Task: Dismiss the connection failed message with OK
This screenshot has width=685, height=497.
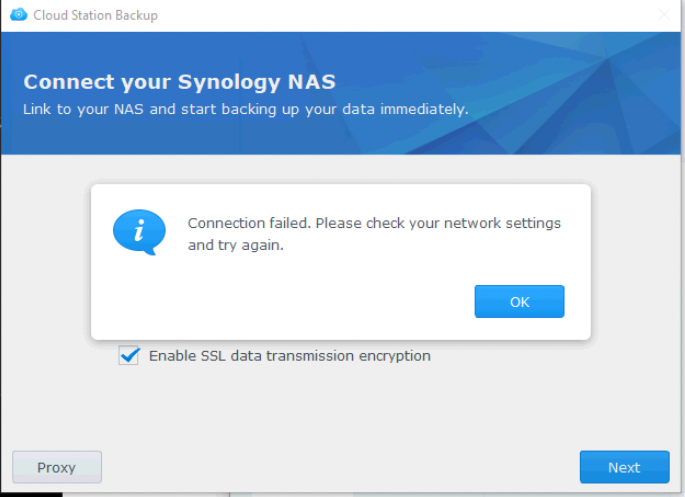Action: [519, 302]
